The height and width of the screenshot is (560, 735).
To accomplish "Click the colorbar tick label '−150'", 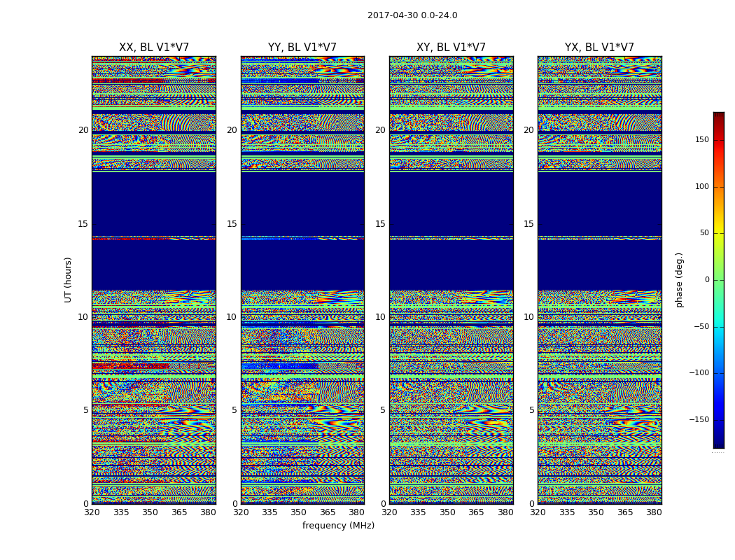I will pyautogui.click(x=699, y=419).
